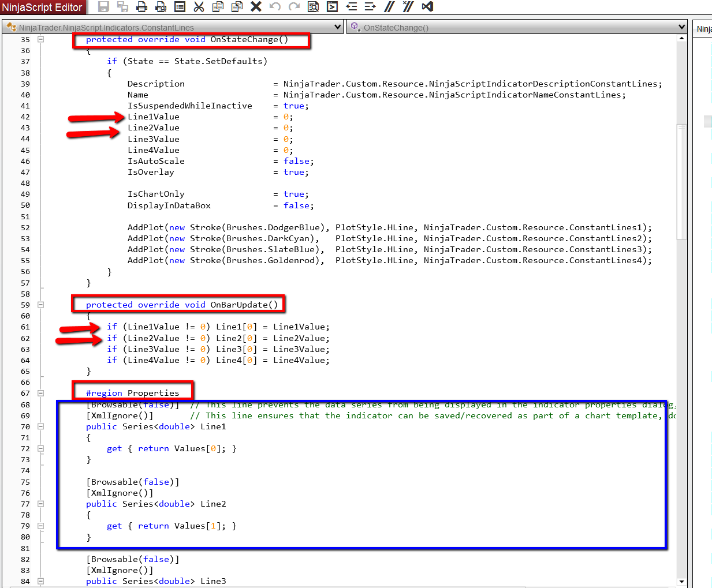712x588 pixels.
Task: Click 'IsAutoScale' on line 46
Action: pos(156,161)
